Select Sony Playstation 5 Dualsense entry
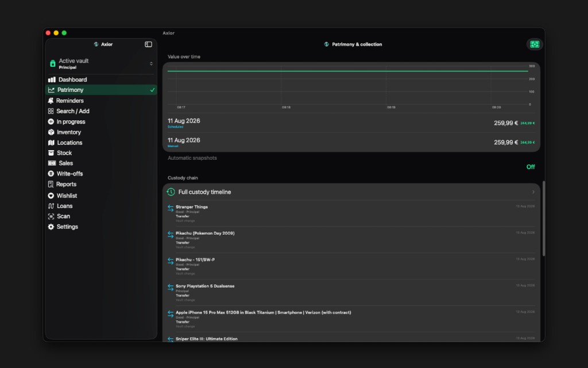The image size is (588, 368). [x=351, y=293]
